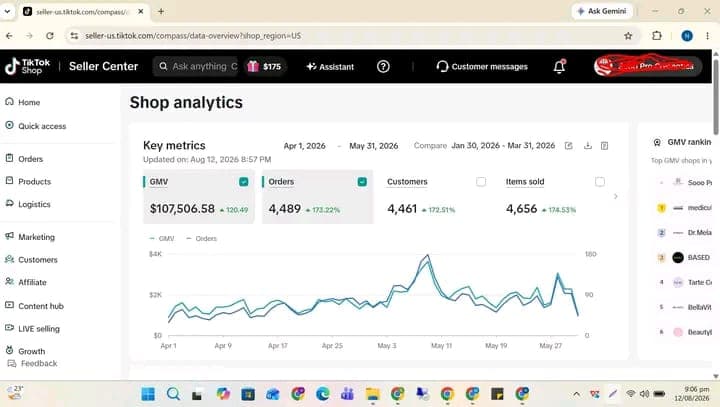Open the Windows Start menu

(148, 394)
